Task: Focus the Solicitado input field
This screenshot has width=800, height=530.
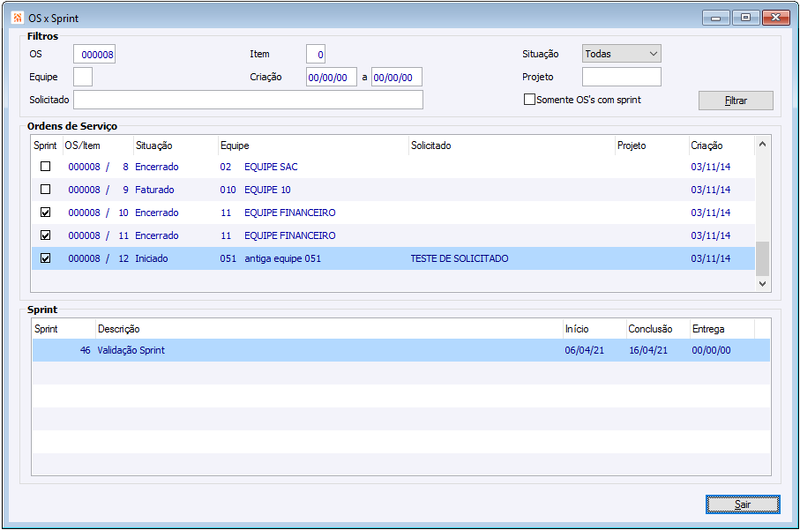Action: click(248, 99)
